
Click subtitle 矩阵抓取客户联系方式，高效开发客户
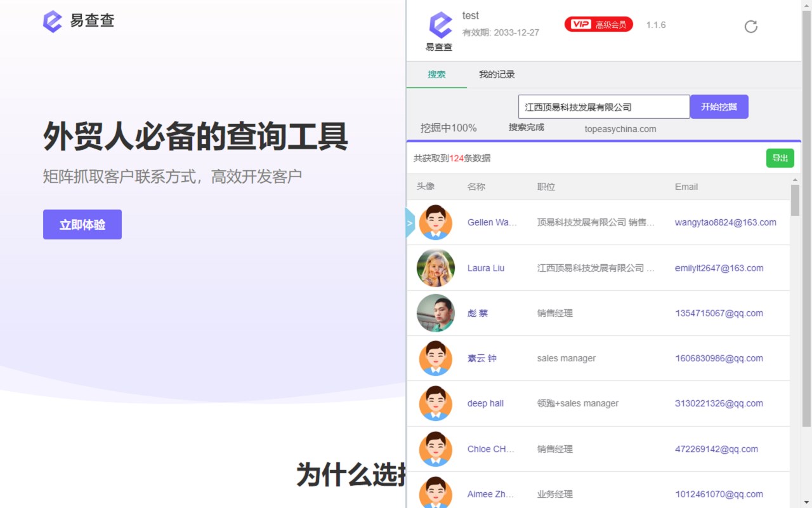(x=173, y=177)
